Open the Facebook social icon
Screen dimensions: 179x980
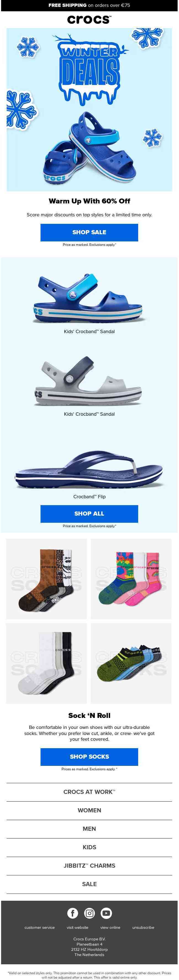pos(72,913)
